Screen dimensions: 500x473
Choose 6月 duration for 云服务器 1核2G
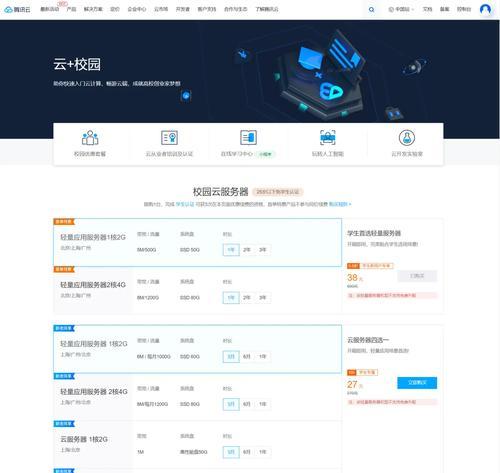click(247, 452)
